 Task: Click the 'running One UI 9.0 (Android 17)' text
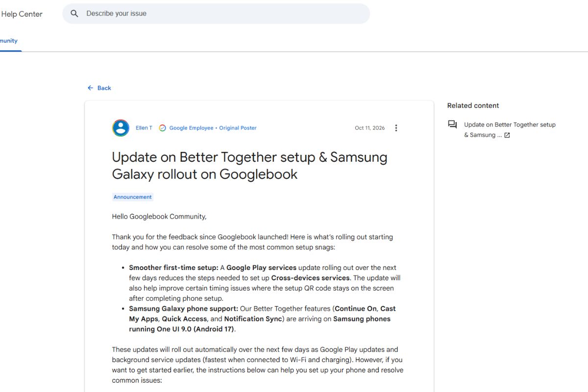pos(182,329)
